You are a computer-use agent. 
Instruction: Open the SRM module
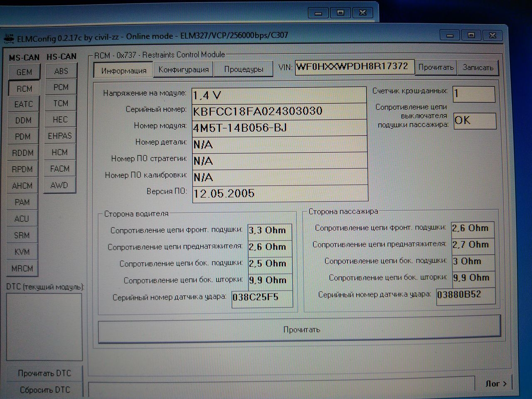pyautogui.click(x=22, y=235)
